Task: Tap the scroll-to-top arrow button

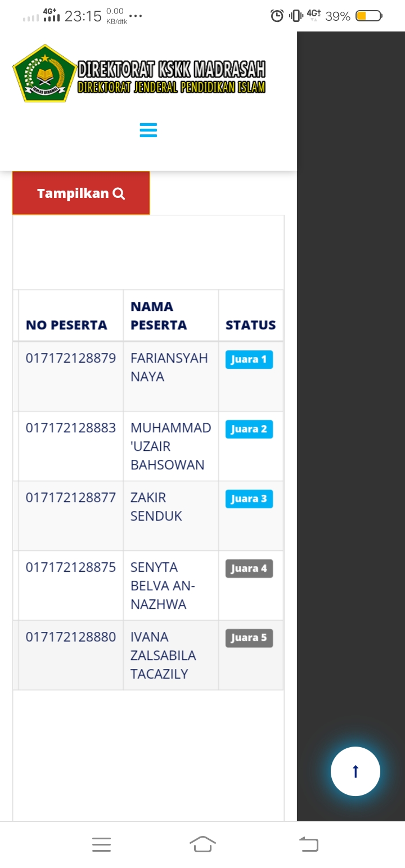Action: pos(355,771)
